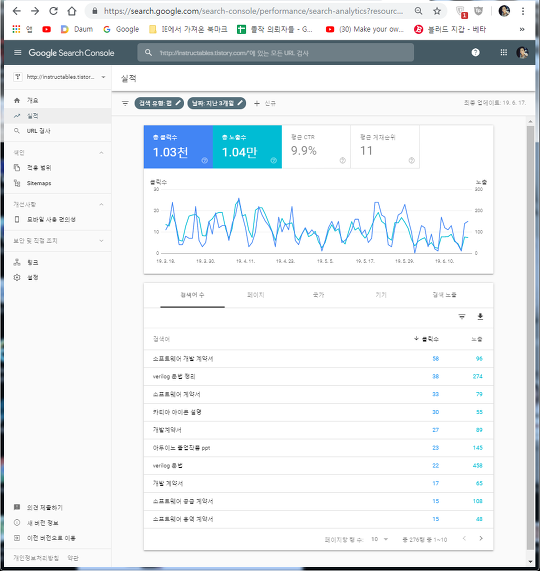Open the Google apps grid in header

504,52
